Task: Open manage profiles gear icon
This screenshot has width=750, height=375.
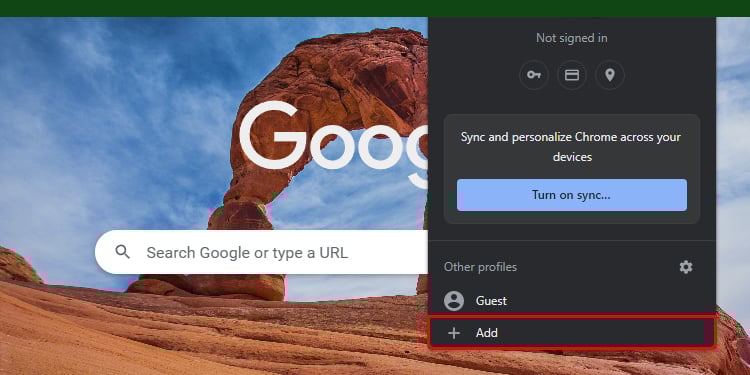Action: click(x=686, y=267)
